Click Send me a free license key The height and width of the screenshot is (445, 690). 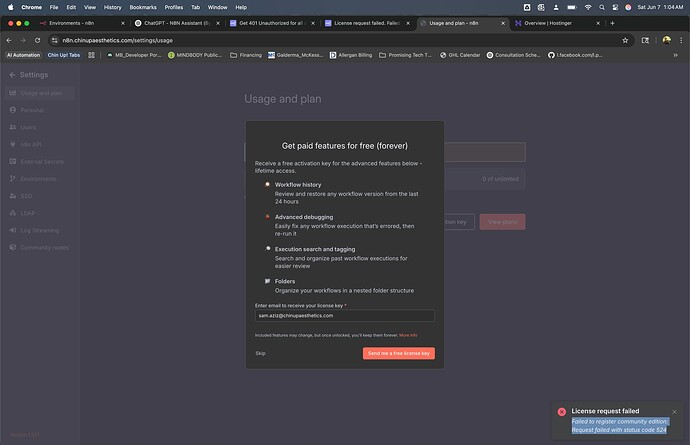(398, 353)
